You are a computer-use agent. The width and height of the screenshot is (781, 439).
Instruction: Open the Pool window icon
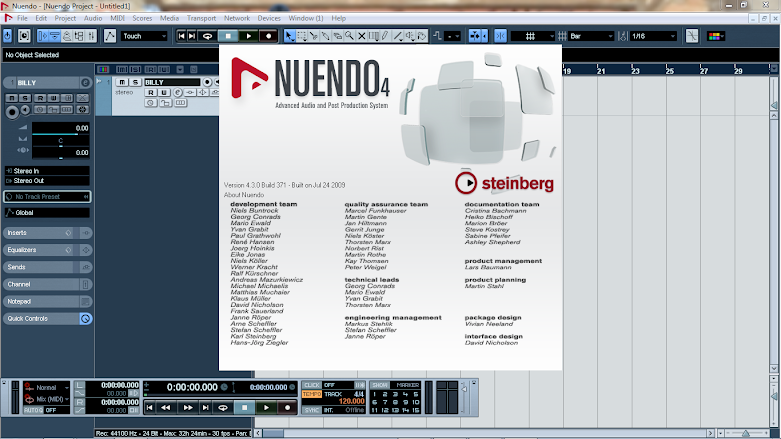click(79, 36)
